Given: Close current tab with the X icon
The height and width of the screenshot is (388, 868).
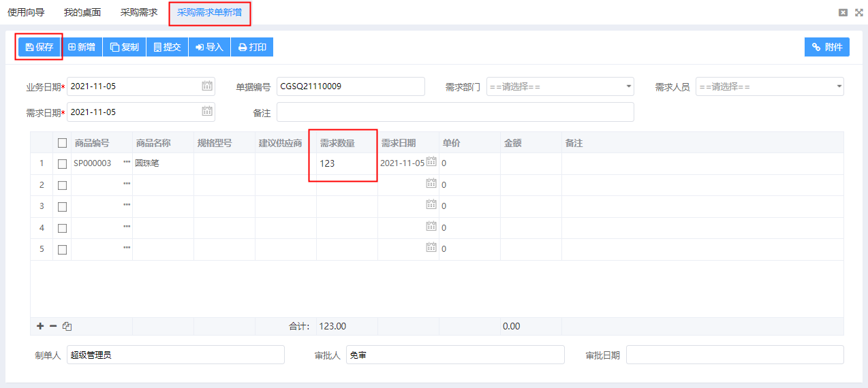Looking at the screenshot, I should pos(843,12).
